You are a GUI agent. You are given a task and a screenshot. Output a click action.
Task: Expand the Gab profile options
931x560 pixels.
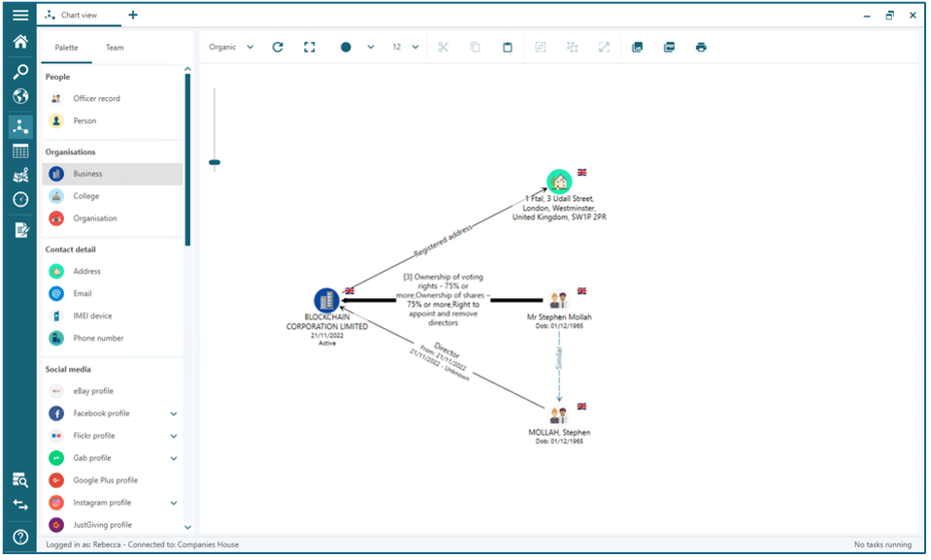(174, 458)
